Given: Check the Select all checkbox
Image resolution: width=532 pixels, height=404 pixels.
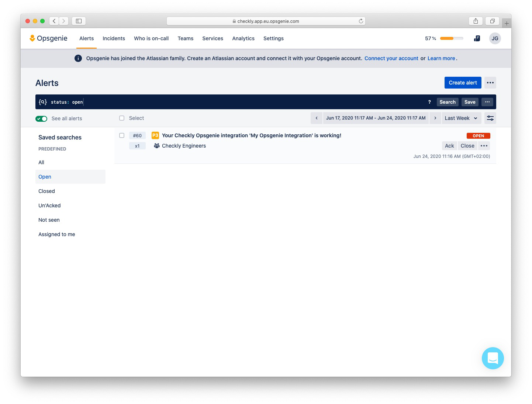Looking at the screenshot, I should click(122, 118).
